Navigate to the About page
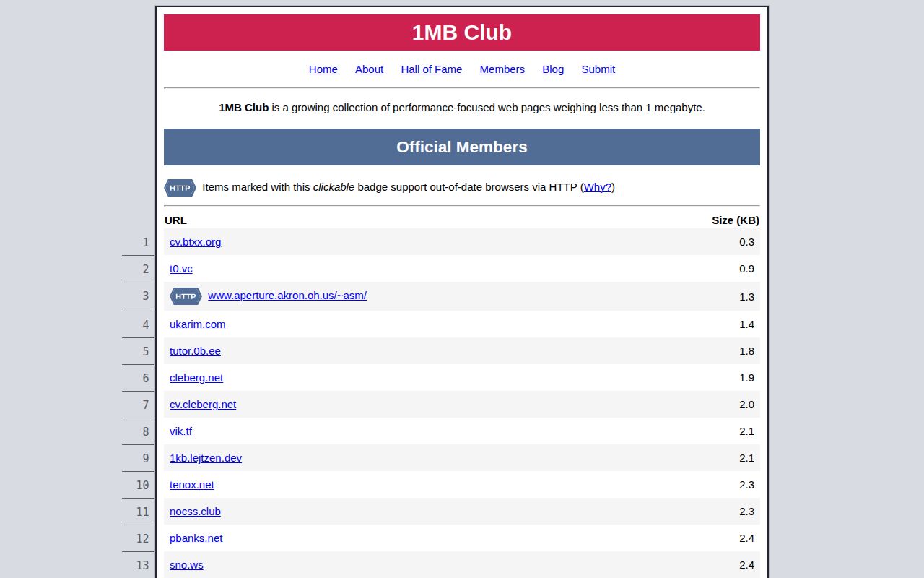924x578 pixels. click(x=369, y=69)
